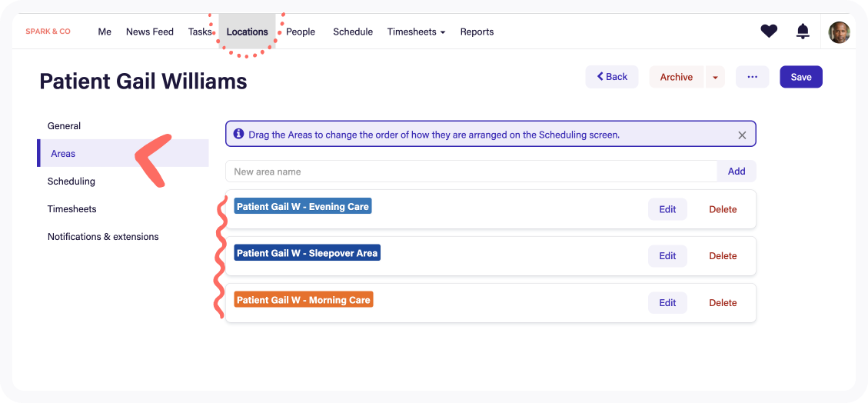Dismiss the drag areas info banner

(x=742, y=135)
